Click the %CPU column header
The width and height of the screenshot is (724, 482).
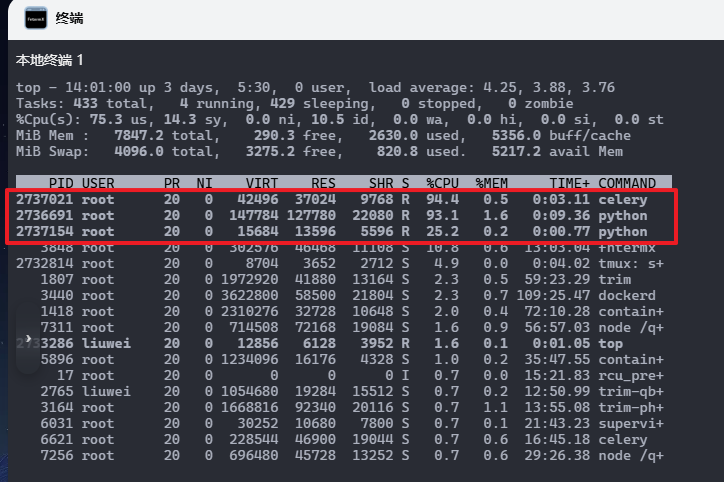click(x=443, y=183)
